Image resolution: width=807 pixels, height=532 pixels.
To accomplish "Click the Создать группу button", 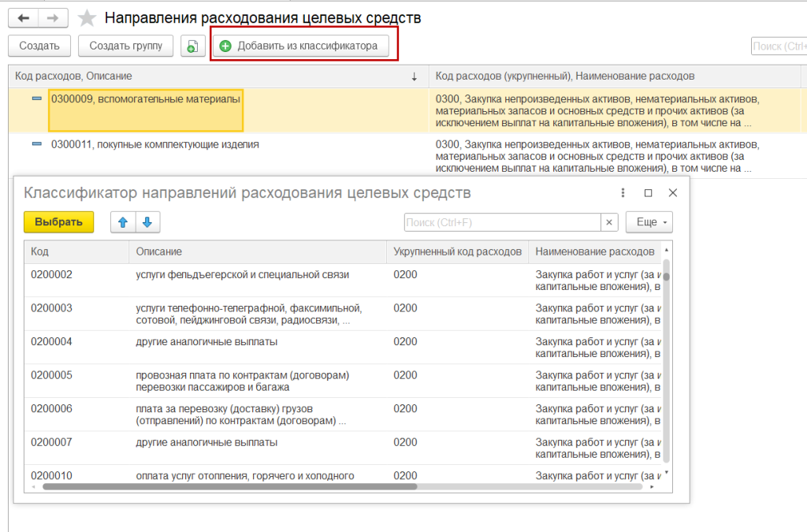I will pyautogui.click(x=126, y=47).
